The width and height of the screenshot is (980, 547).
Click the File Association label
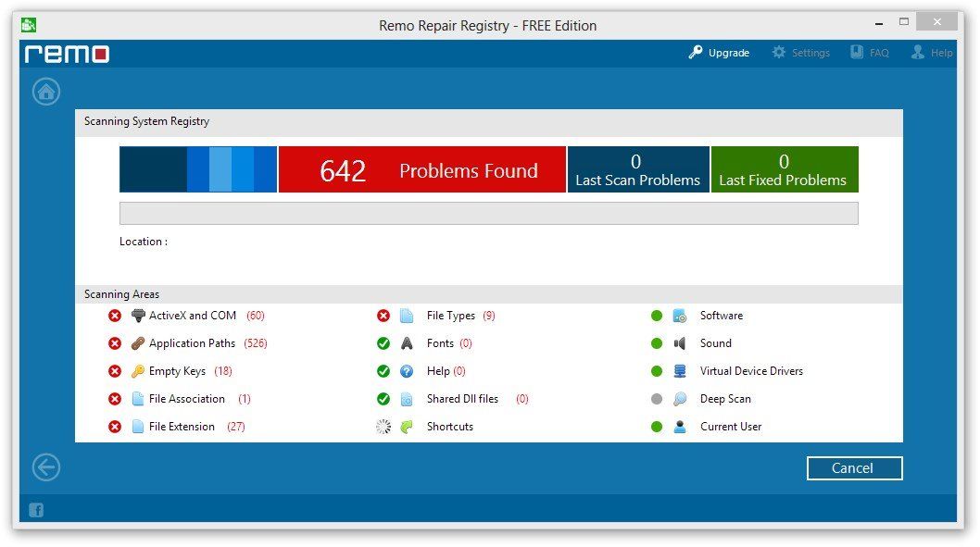(x=187, y=399)
